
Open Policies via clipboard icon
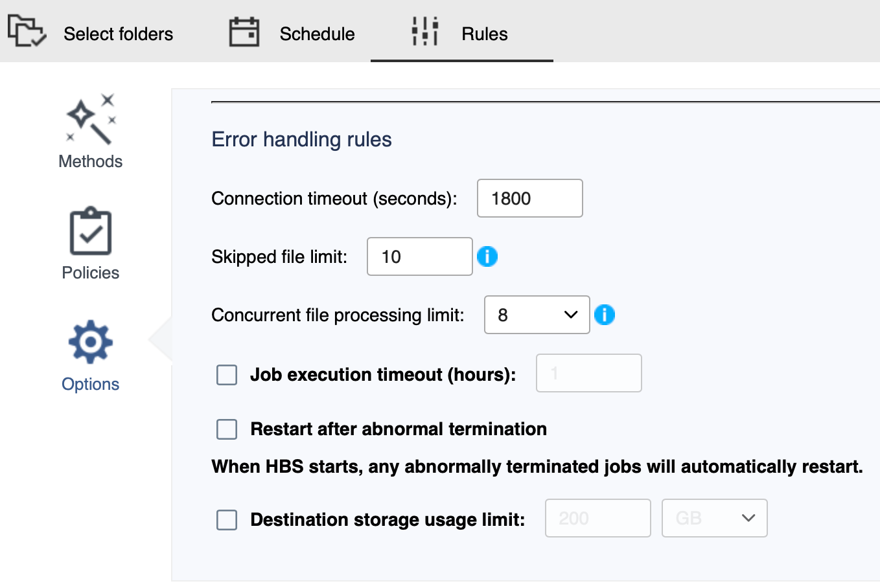[x=91, y=231]
